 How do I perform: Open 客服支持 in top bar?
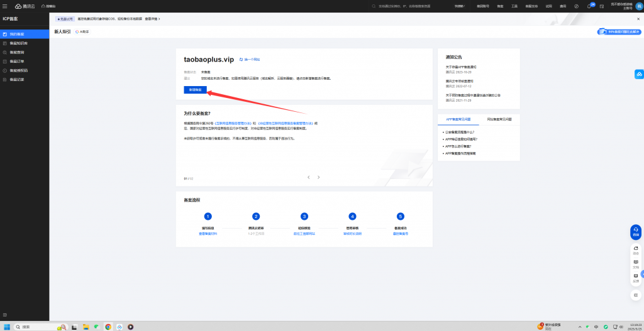[x=531, y=6]
